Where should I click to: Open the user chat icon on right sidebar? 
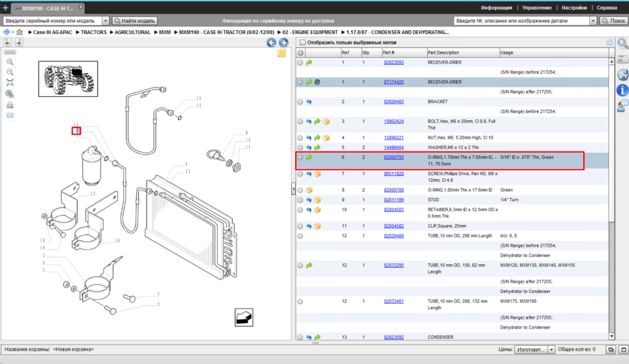623,106
